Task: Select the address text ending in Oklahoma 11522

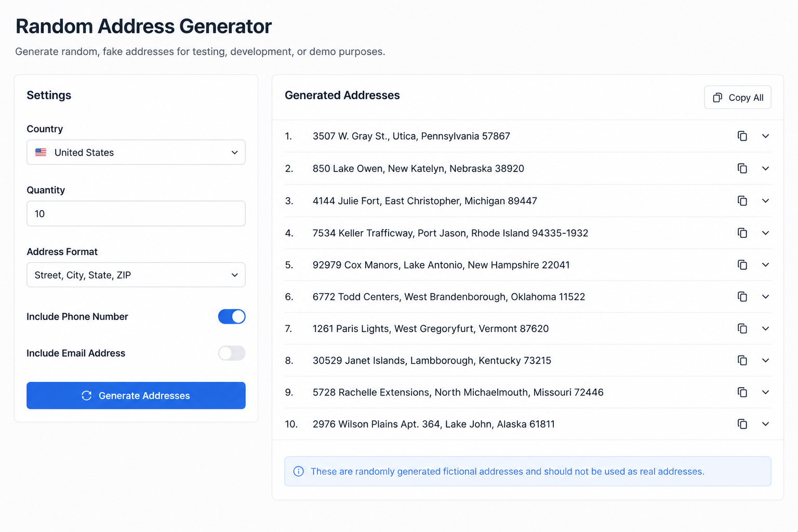Action: (x=449, y=297)
